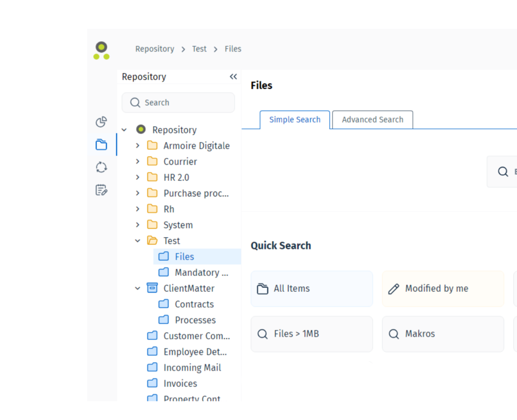
Task: Click Test in the breadcrumb trail
Action: click(x=199, y=49)
